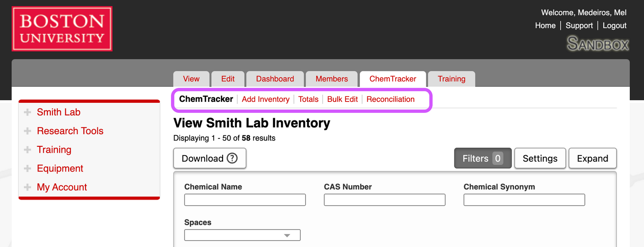Click the Filters button
This screenshot has width=644, height=247.
[x=483, y=158]
